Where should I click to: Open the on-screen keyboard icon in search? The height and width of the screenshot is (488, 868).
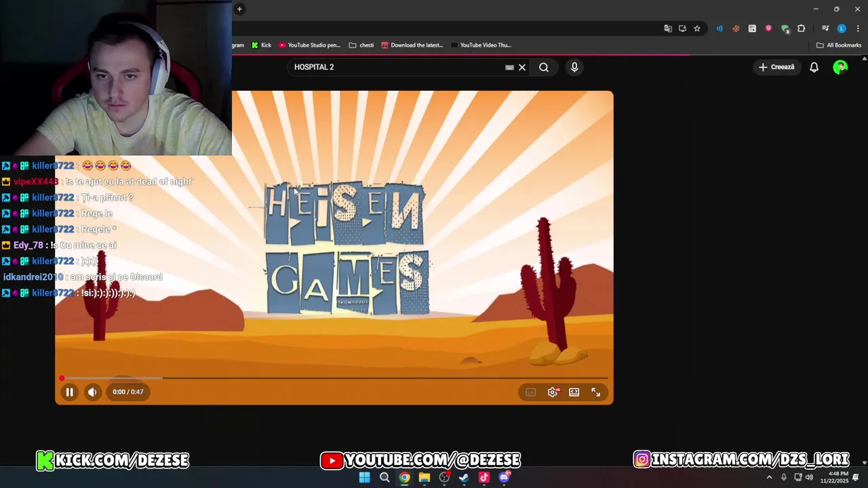tap(509, 67)
